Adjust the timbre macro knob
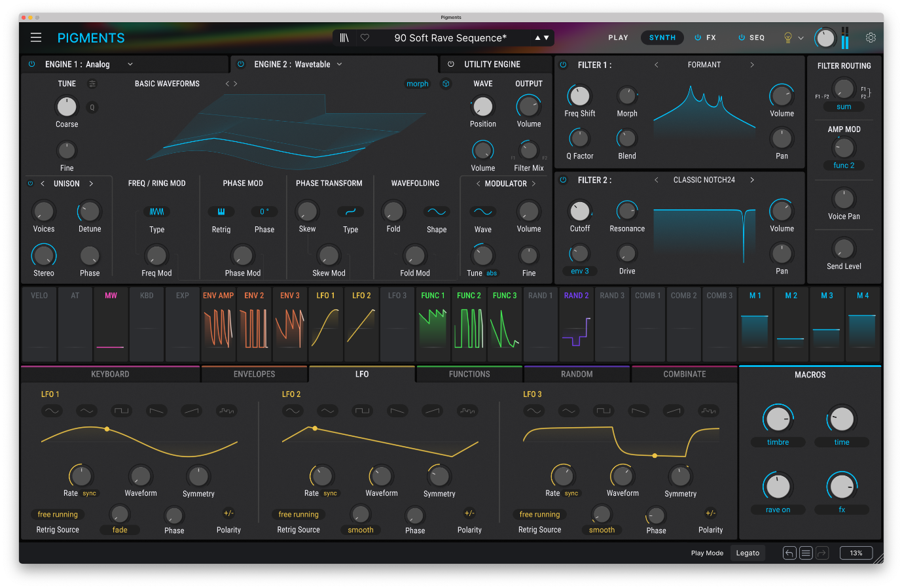The image size is (902, 588). (x=778, y=419)
